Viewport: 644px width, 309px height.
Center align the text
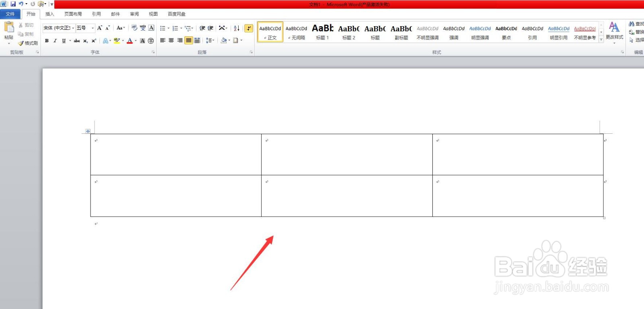click(x=171, y=40)
